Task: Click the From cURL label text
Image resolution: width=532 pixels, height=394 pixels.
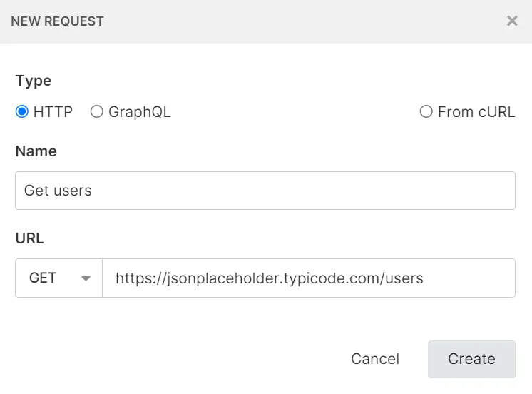Action: pos(476,112)
